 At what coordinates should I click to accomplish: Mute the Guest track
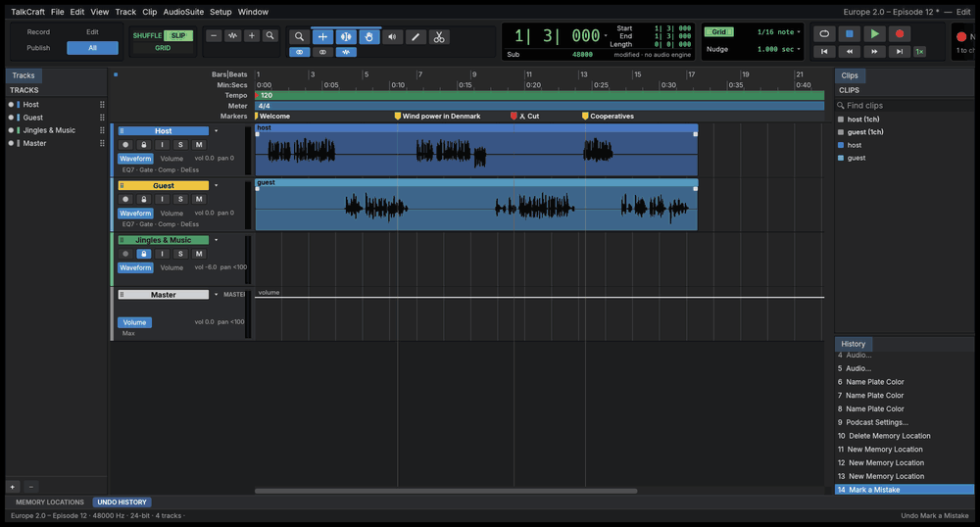coord(199,199)
